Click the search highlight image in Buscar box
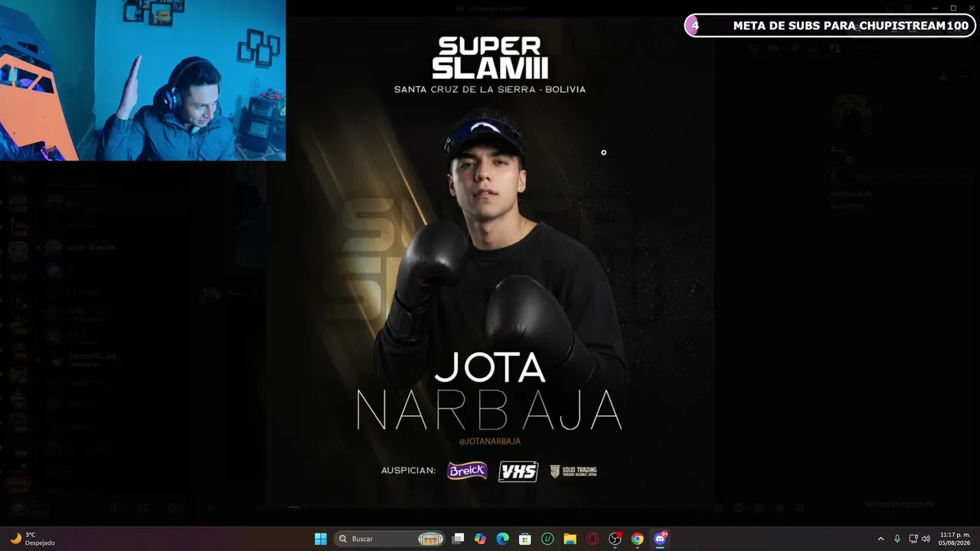 (x=431, y=539)
